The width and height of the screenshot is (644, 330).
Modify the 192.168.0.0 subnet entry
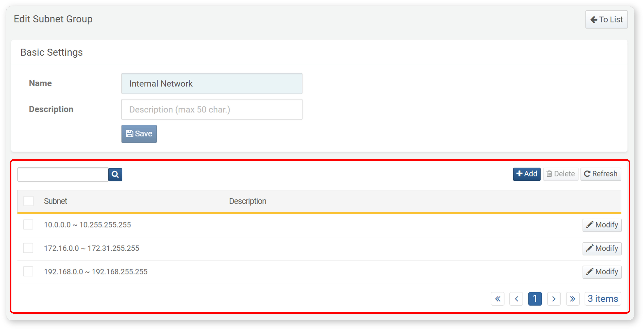tap(602, 272)
